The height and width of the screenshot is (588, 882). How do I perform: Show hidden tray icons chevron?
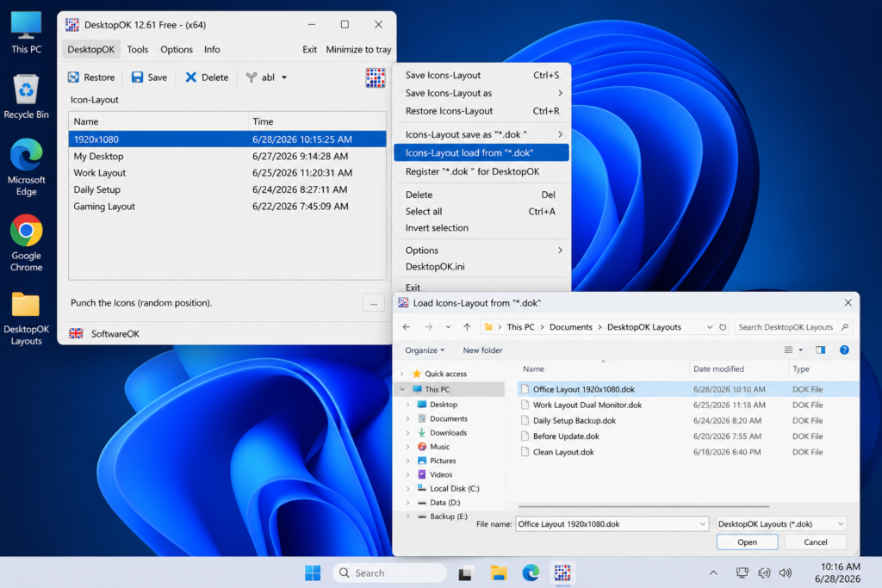click(713, 573)
